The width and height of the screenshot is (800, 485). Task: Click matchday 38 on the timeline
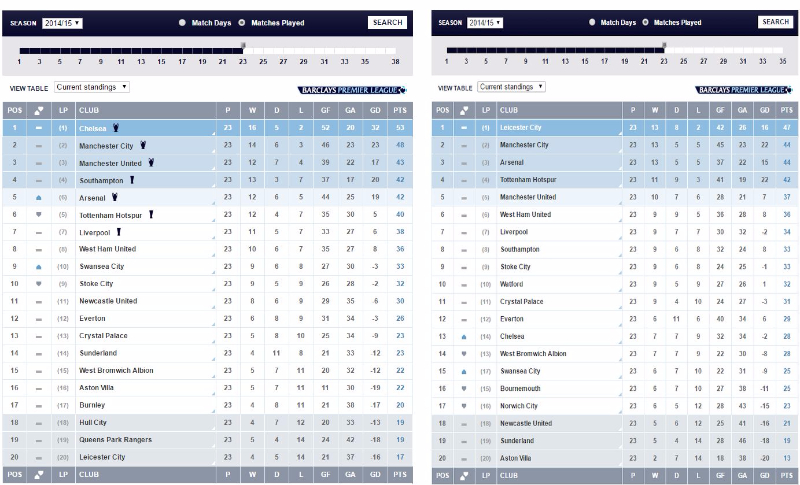pyautogui.click(x=396, y=61)
